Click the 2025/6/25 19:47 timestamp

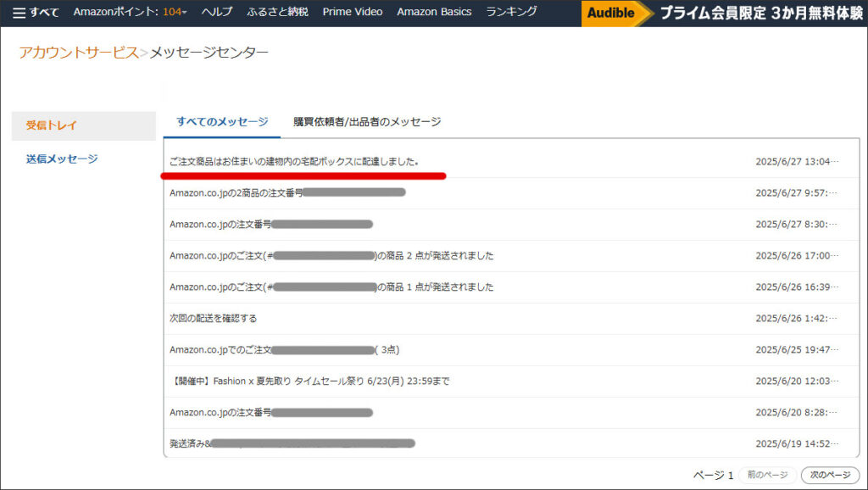click(x=797, y=350)
